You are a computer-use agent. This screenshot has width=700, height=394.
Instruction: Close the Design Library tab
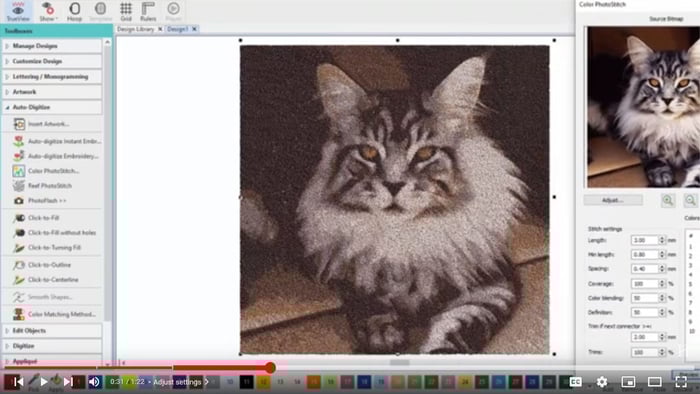tap(160, 29)
